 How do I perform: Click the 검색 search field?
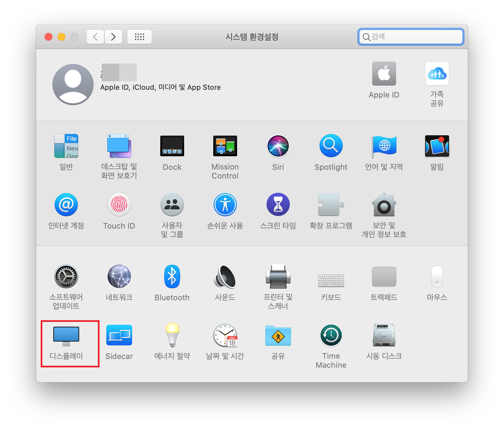click(411, 37)
